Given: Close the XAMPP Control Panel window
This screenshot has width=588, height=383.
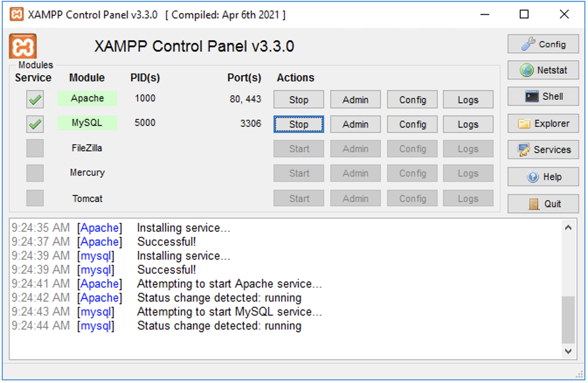Looking at the screenshot, I should click(564, 14).
